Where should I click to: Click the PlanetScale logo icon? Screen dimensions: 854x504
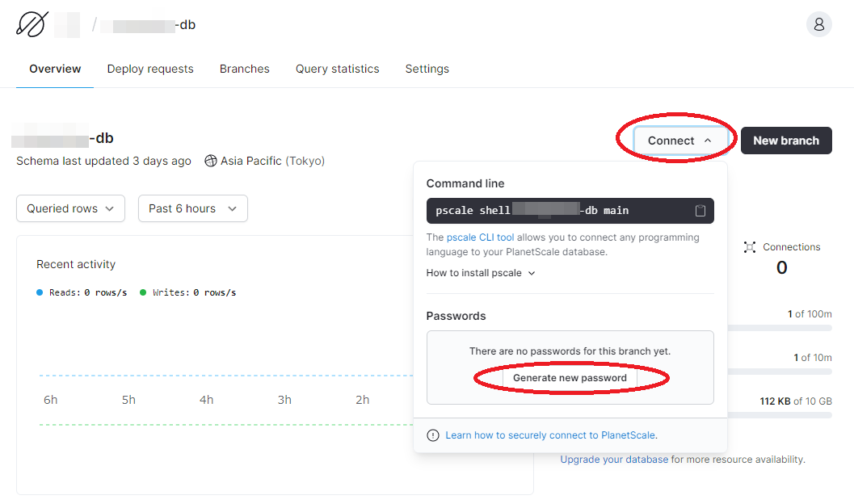pos(32,24)
